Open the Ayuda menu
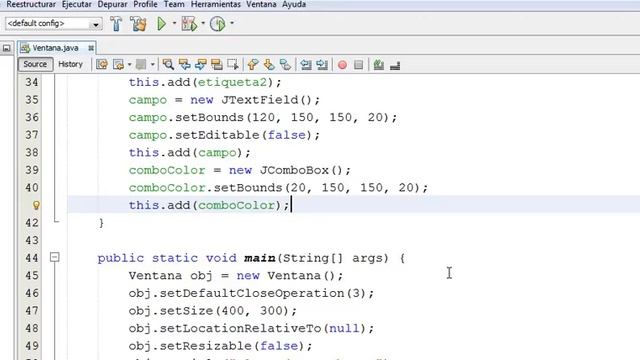 (x=294, y=4)
